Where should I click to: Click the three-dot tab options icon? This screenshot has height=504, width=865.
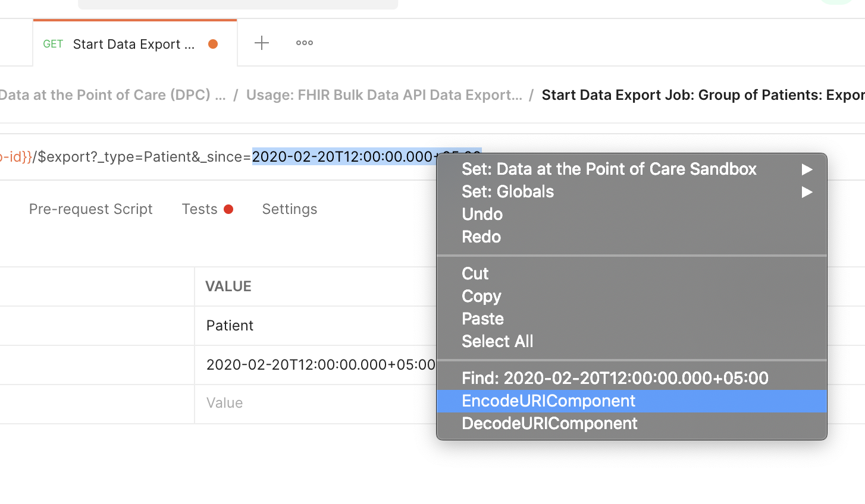305,43
